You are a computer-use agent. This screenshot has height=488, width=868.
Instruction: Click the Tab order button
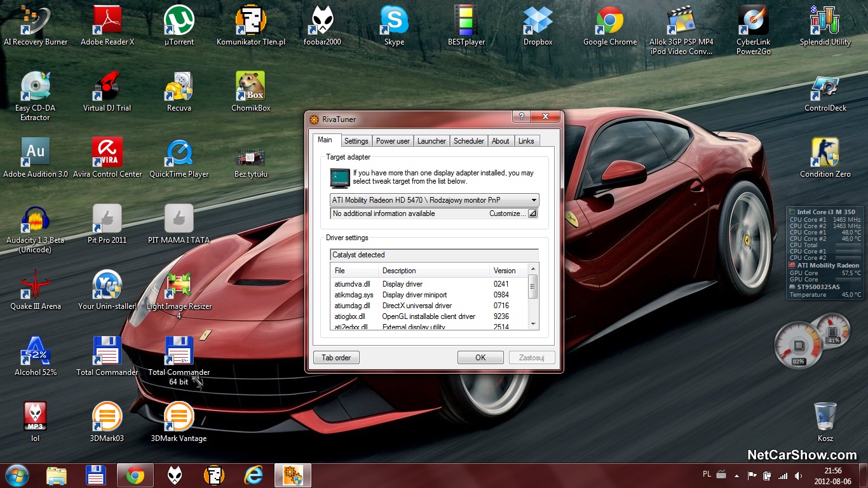(x=336, y=358)
